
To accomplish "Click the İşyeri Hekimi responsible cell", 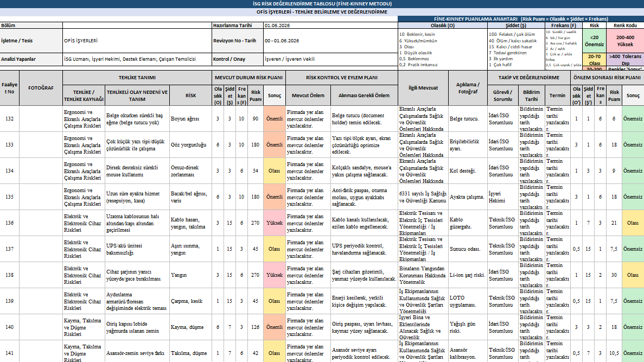I will coord(503,197).
